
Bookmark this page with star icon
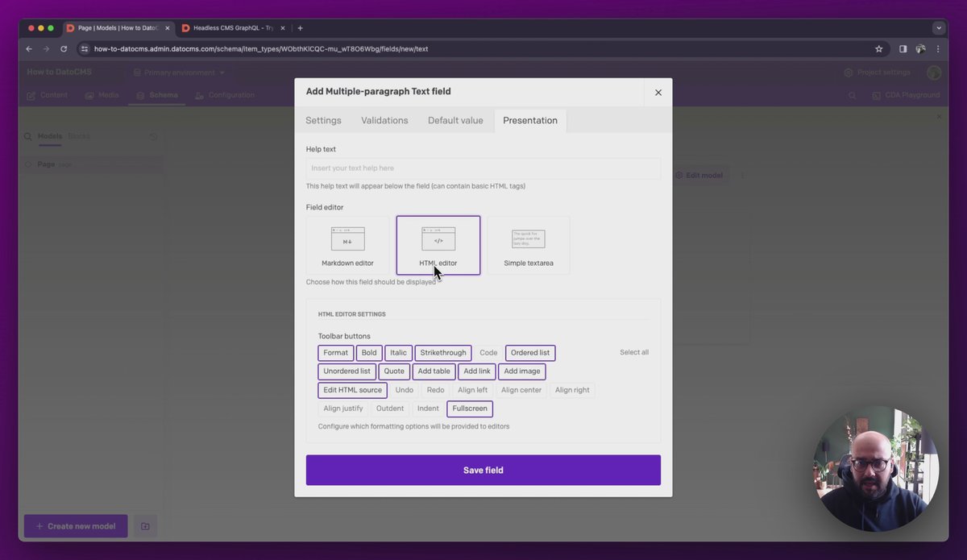pyautogui.click(x=878, y=49)
